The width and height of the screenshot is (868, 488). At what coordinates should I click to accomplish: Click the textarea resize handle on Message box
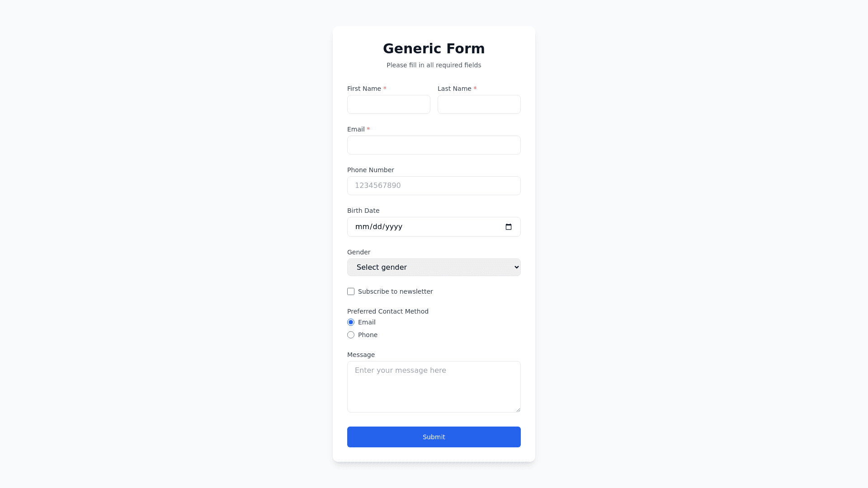(518, 409)
